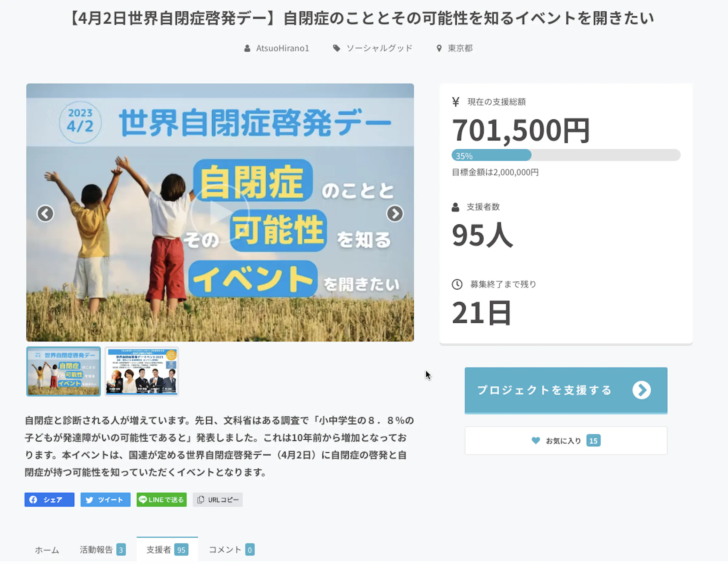Screen dimensions: 728x564
Task: Tweet the project with ツイート button
Action: pyautogui.click(x=105, y=499)
